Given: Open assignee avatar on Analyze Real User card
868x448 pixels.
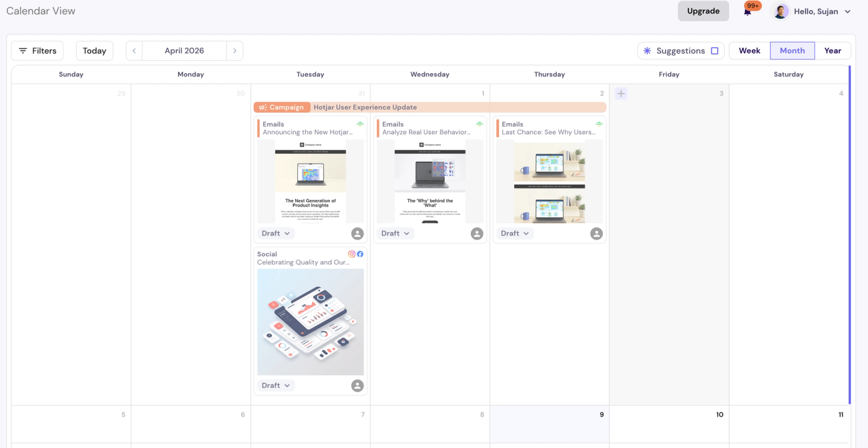Looking at the screenshot, I should pyautogui.click(x=477, y=234).
